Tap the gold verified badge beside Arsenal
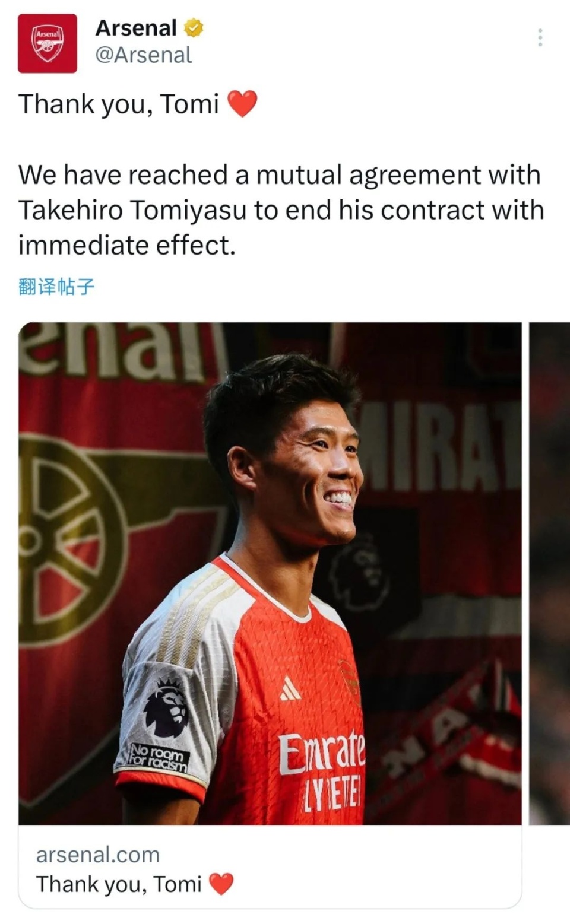Image resolution: width=570 pixels, height=924 pixels. coord(194,28)
